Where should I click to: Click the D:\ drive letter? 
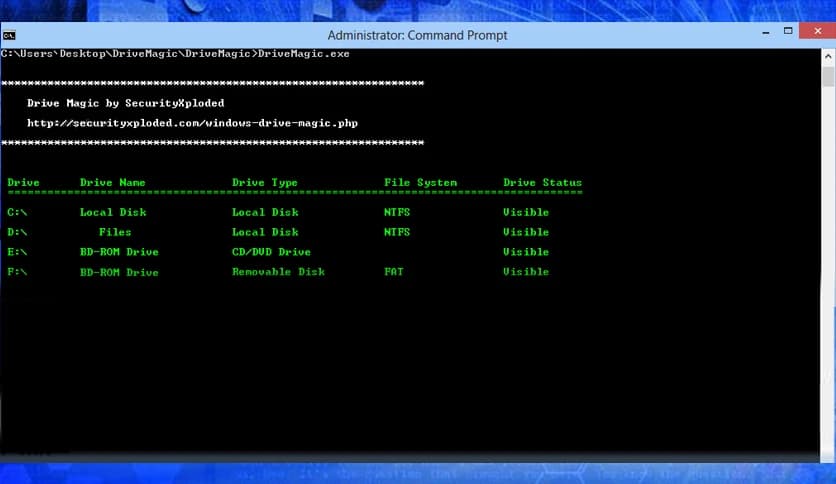pos(17,232)
